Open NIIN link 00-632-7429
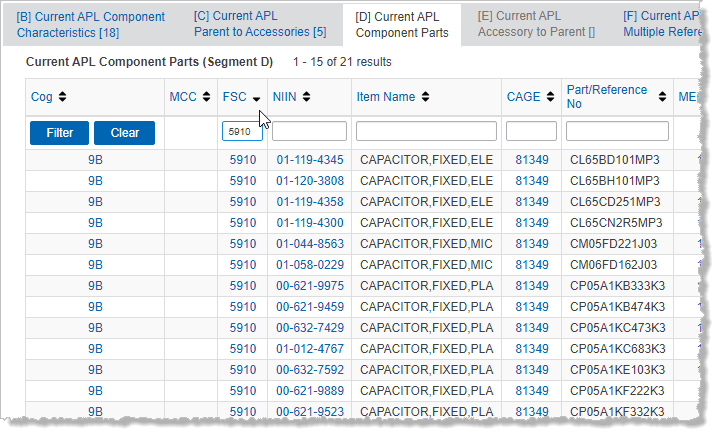 click(x=310, y=328)
